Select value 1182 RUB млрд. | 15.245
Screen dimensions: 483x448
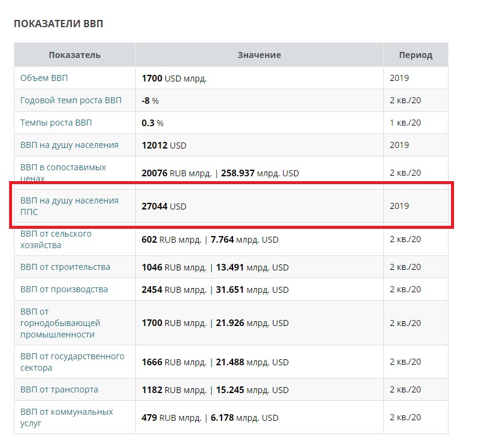(x=193, y=390)
